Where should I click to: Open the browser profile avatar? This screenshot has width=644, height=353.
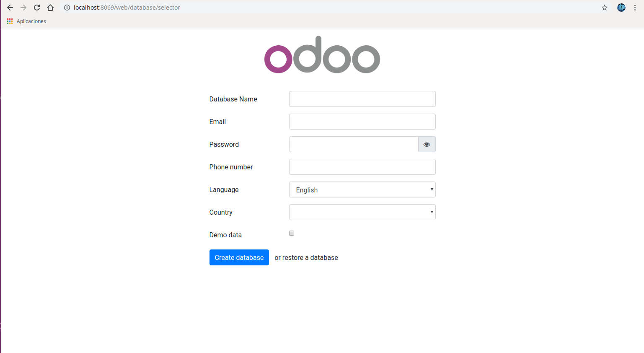pyautogui.click(x=621, y=8)
